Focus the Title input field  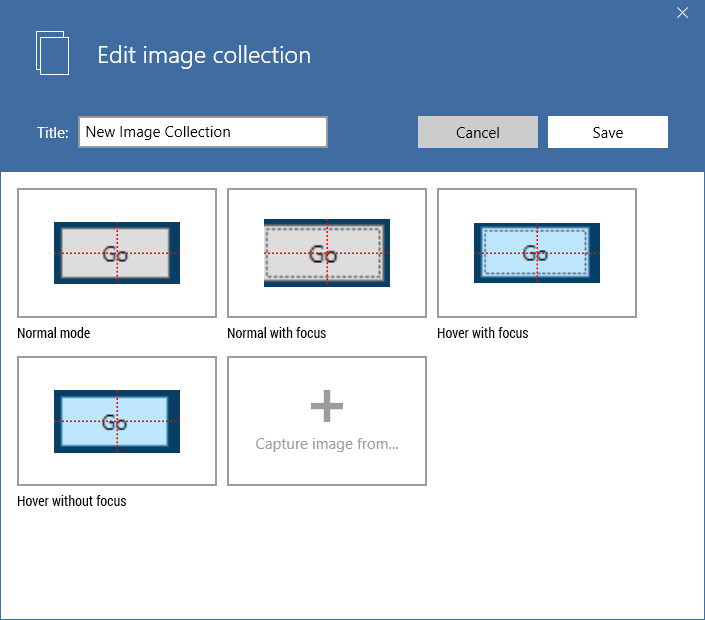click(x=203, y=132)
